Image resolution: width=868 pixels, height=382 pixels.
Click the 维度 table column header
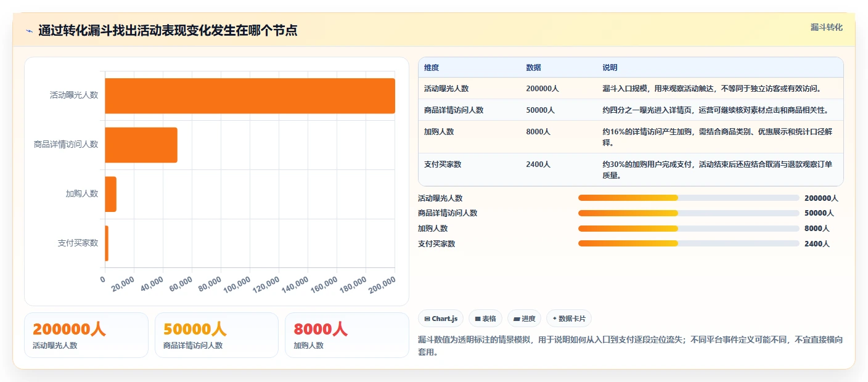(432, 68)
